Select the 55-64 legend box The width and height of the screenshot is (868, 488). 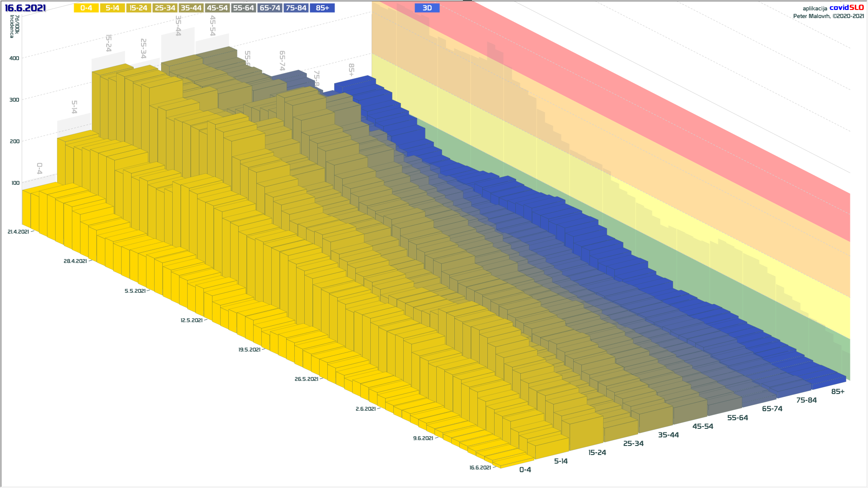(x=243, y=8)
